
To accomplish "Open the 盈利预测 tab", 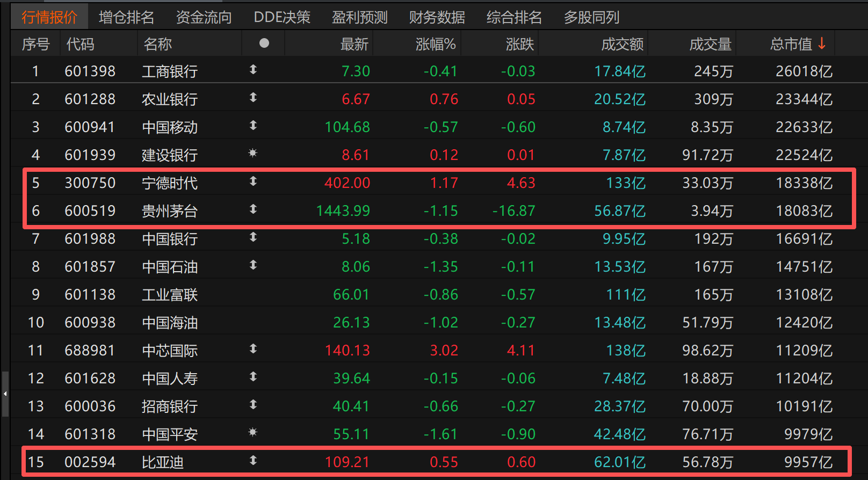I will pos(360,17).
